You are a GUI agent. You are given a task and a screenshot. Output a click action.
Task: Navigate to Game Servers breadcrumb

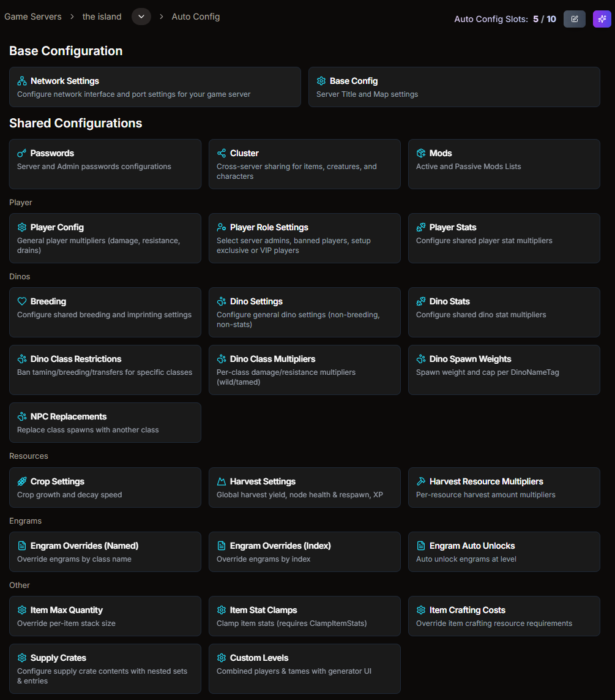coord(33,17)
